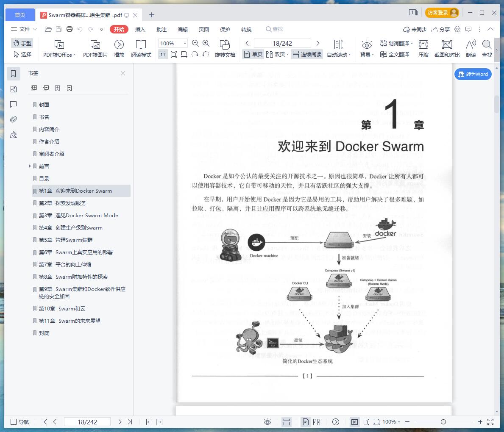Click 转为Word button
The width and height of the screenshot is (504, 432).
pos(473,74)
